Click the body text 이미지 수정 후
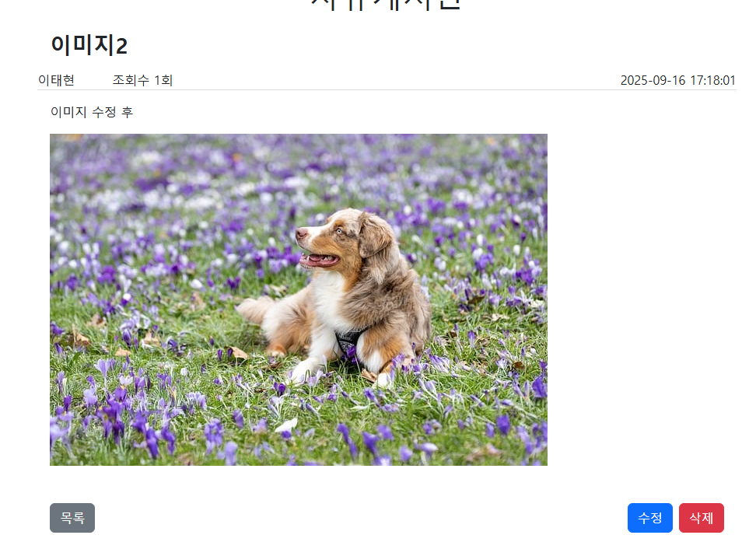Image resolution: width=756 pixels, height=549 pixels. point(92,112)
